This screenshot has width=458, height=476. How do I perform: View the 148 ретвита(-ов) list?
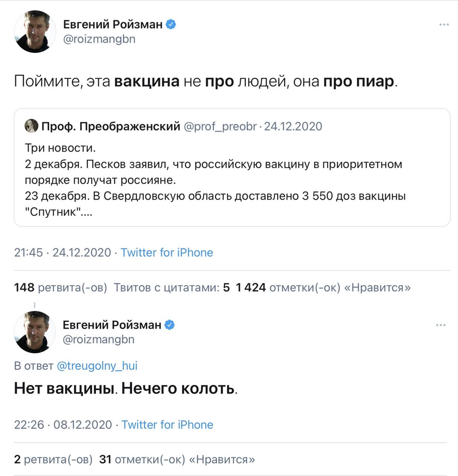tap(61, 287)
